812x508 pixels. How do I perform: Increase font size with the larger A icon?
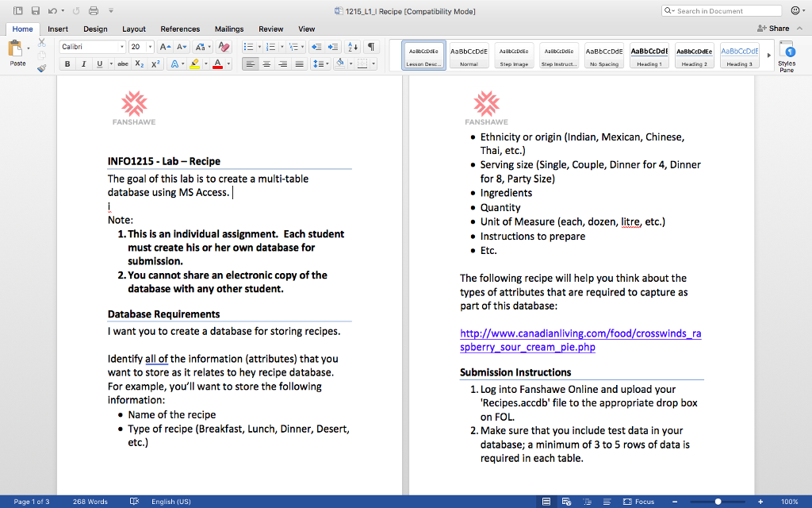click(165, 47)
